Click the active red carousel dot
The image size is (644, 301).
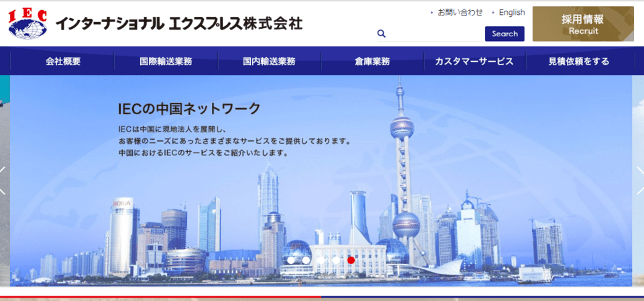[x=351, y=260]
